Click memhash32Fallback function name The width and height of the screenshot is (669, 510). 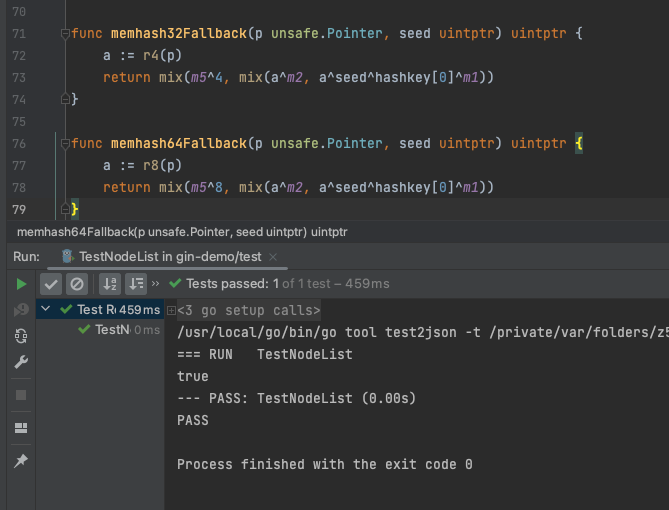(179, 33)
